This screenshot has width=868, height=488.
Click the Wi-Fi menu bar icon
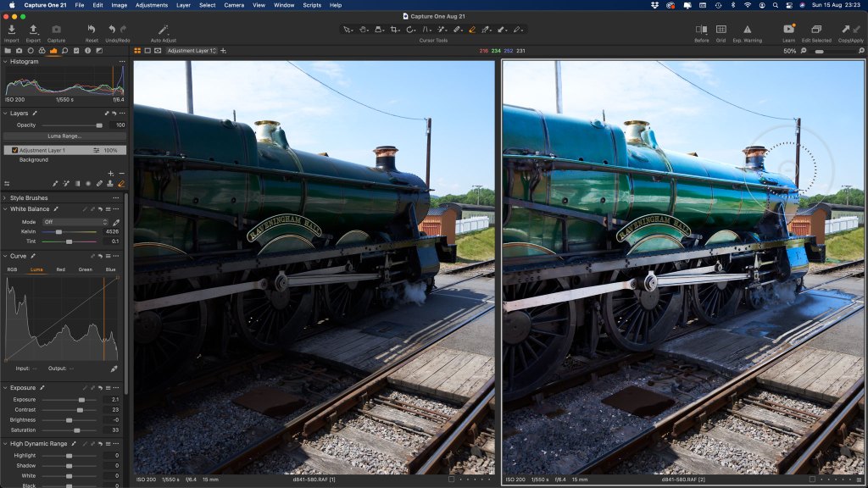click(748, 5)
